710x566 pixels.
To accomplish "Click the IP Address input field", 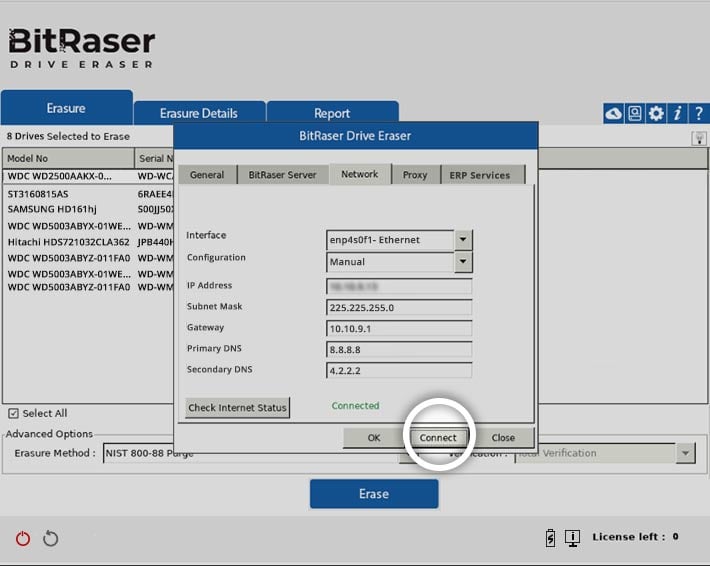I will (399, 286).
